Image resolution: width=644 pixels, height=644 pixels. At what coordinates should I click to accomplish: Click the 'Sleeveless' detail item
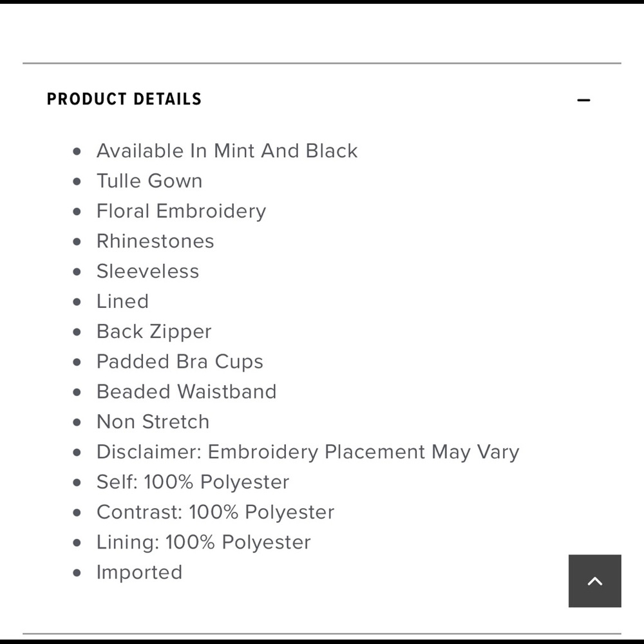[x=147, y=271]
